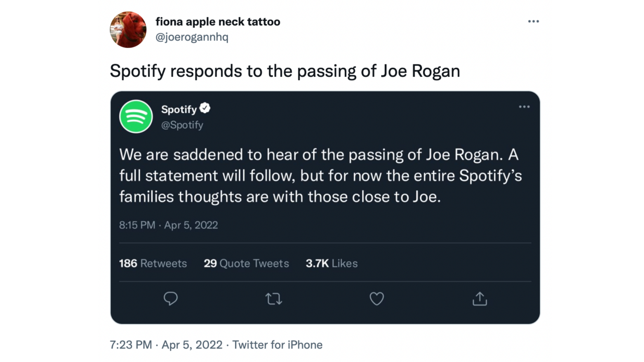Image resolution: width=644 pixels, height=362 pixels.
Task: Expand the three-dot menu on Spotify's tweet
Action: (x=524, y=107)
